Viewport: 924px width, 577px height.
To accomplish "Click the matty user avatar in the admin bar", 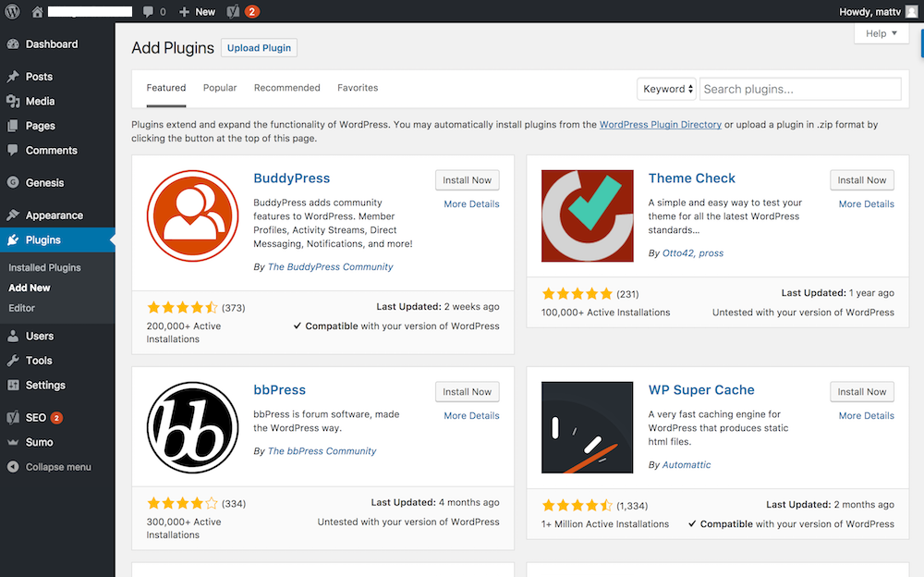I will pyautogui.click(x=912, y=11).
